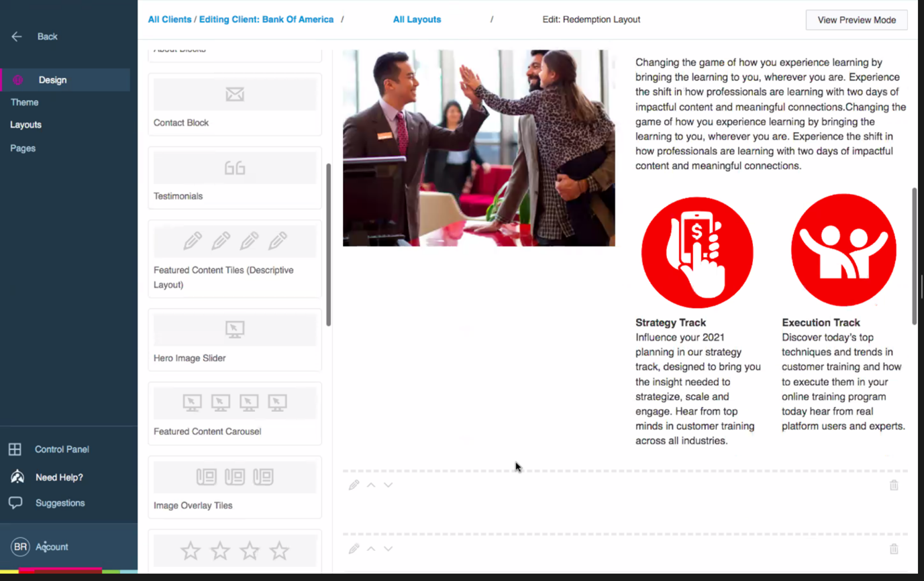
Task: Delete the first empty row with trash icon
Action: [894, 485]
